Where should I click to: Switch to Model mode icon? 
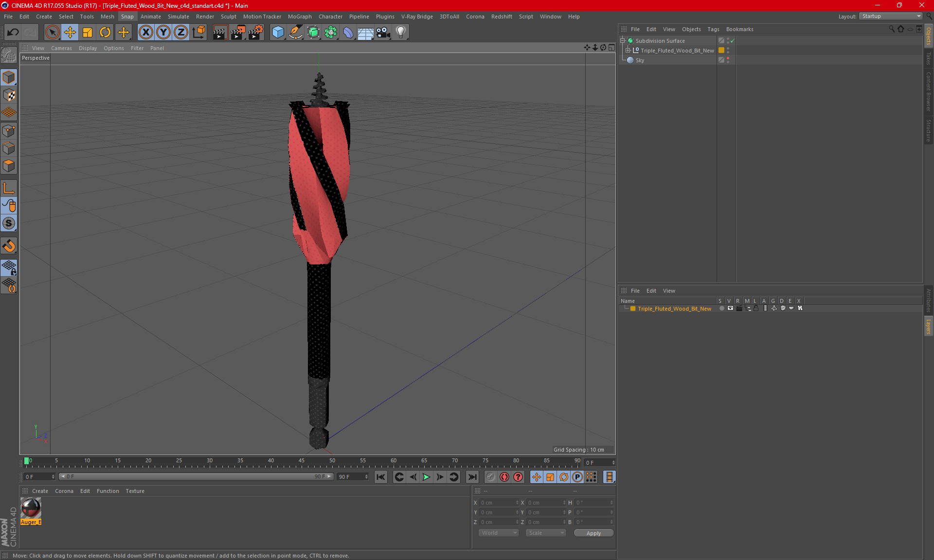[x=9, y=77]
